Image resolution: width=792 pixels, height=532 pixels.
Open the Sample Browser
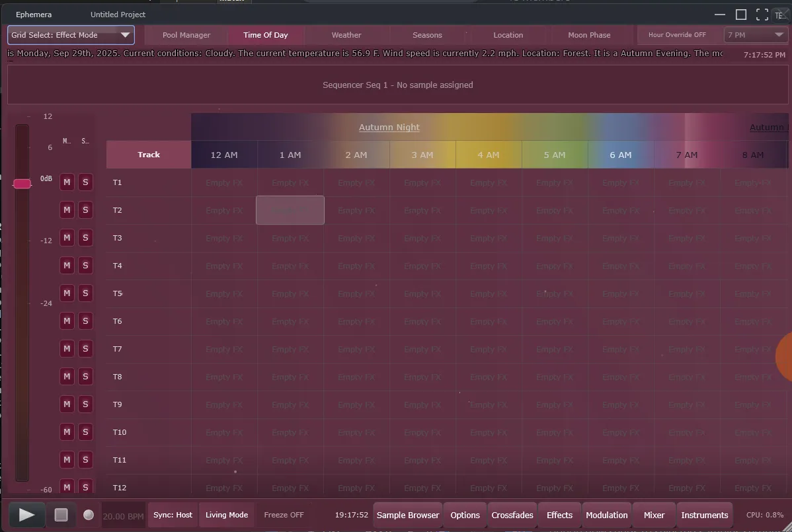tap(408, 515)
